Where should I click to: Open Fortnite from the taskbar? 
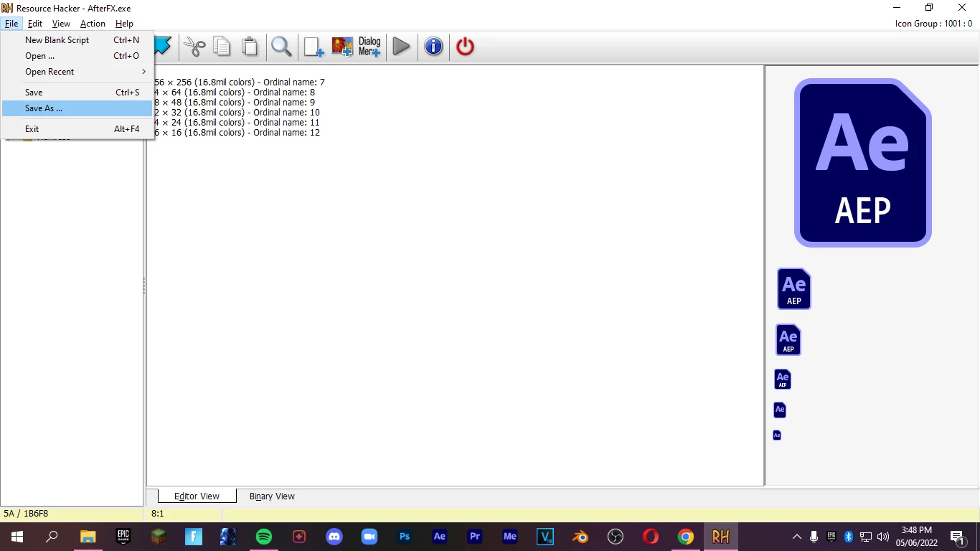coord(194,537)
